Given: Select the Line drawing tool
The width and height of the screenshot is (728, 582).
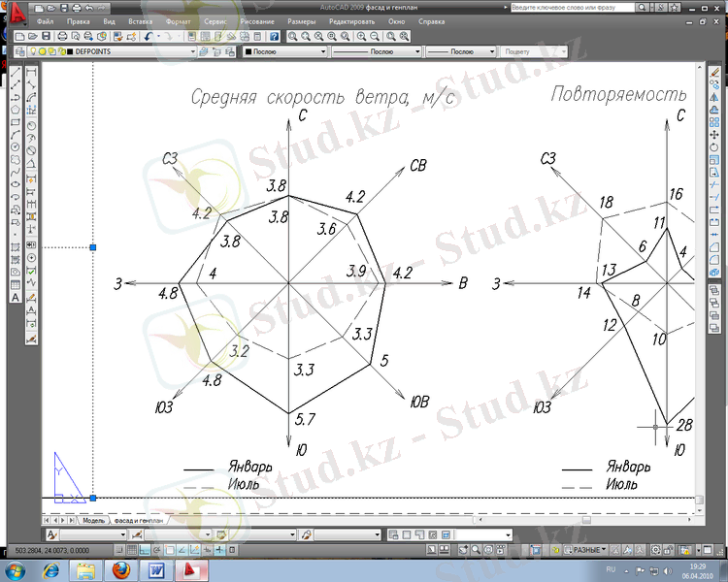Looking at the screenshot, I should (16, 73).
